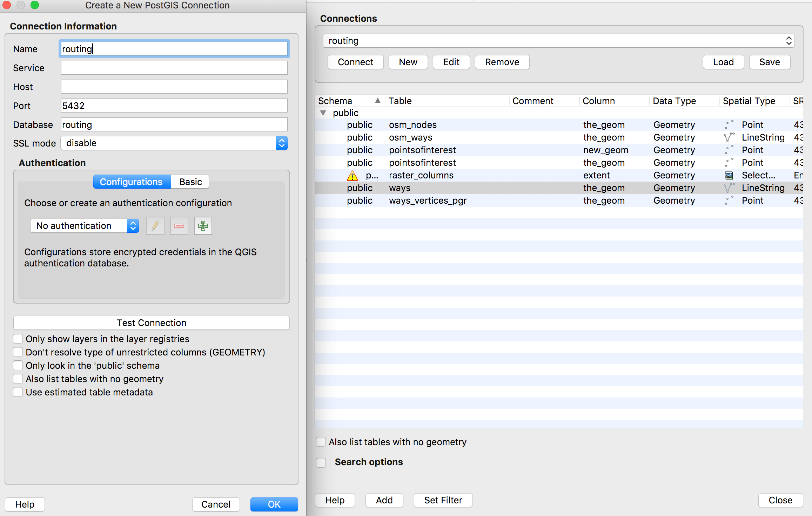Click the point geometry icon for osm_nodes
Viewport: 812px width, 516px height.
(x=729, y=125)
